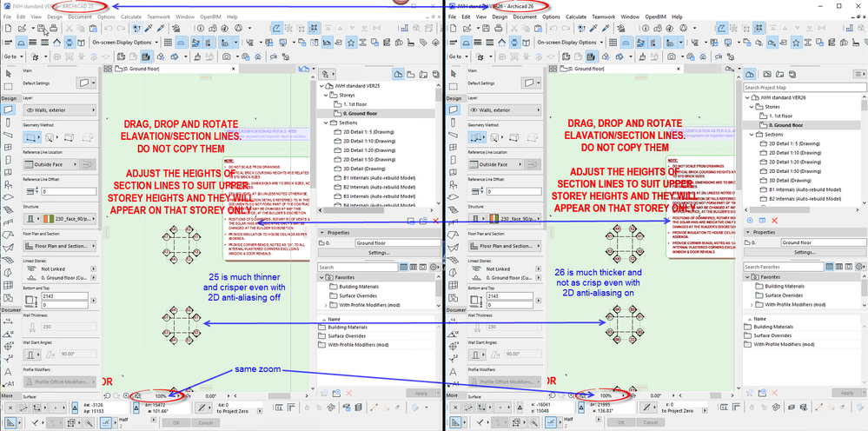
Task: Click red delete X in Archicad 26 navigator
Action: pyautogui.click(x=774, y=220)
